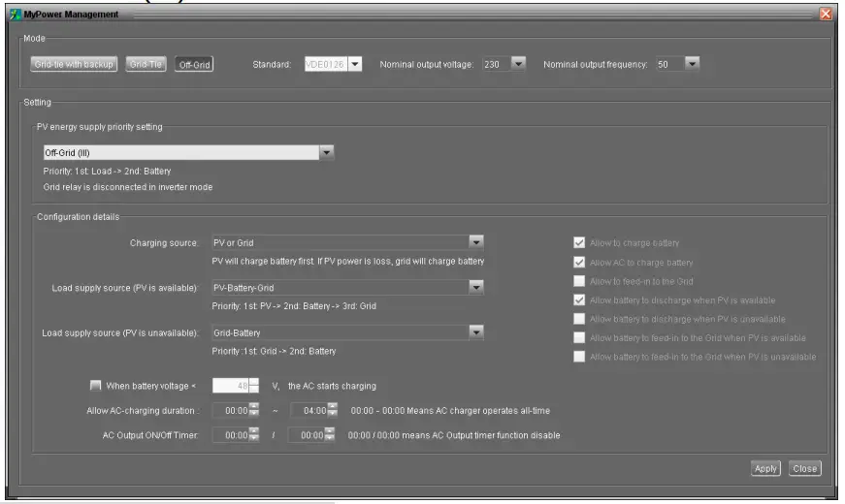Click 'AC Output timer function disable' note

coord(454,435)
